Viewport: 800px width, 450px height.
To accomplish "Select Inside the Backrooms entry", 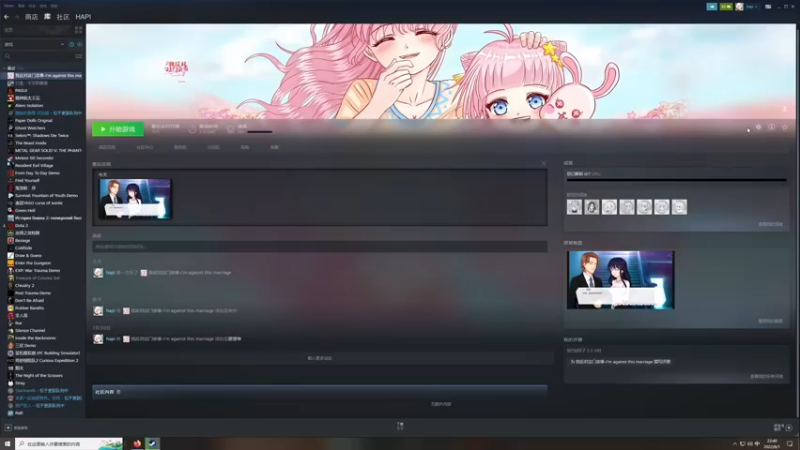I will coord(35,338).
